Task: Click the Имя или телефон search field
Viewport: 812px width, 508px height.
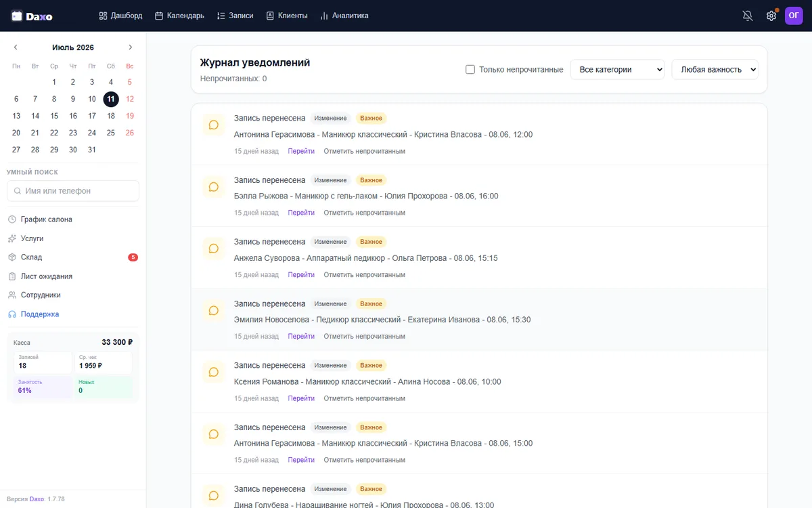Action: tap(73, 191)
